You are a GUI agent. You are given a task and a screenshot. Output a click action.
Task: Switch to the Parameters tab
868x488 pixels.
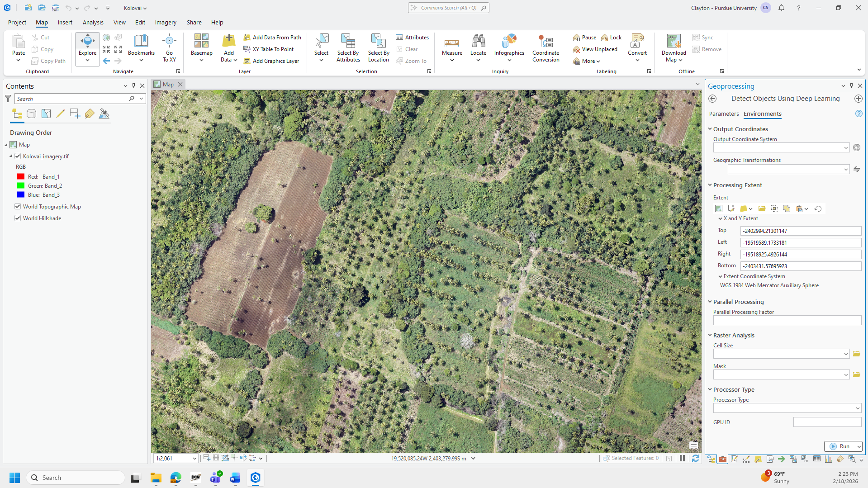724,114
